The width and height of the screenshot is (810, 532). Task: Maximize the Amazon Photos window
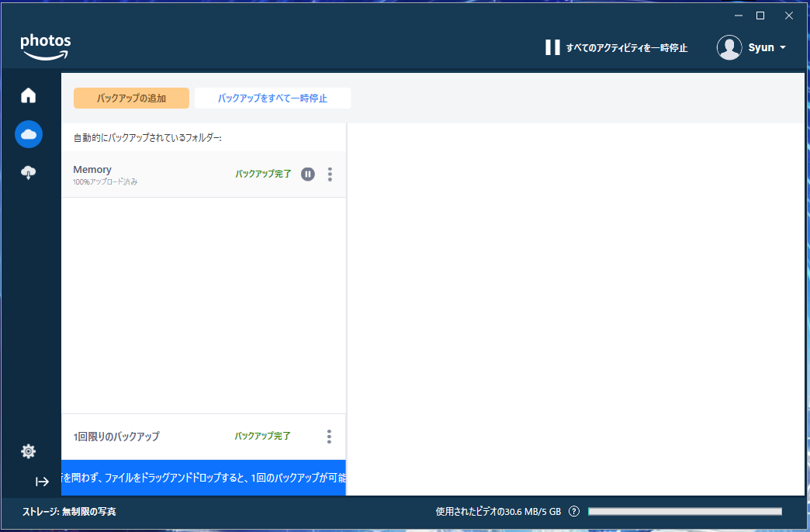tap(760, 16)
